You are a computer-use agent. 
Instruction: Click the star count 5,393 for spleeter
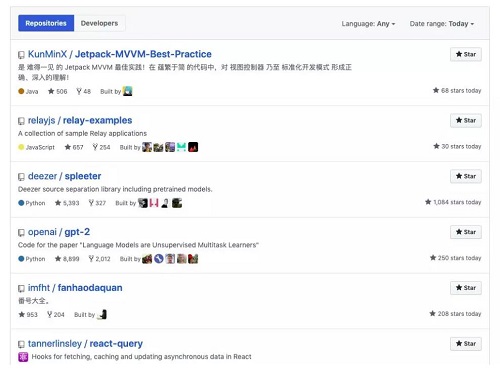[x=67, y=203]
